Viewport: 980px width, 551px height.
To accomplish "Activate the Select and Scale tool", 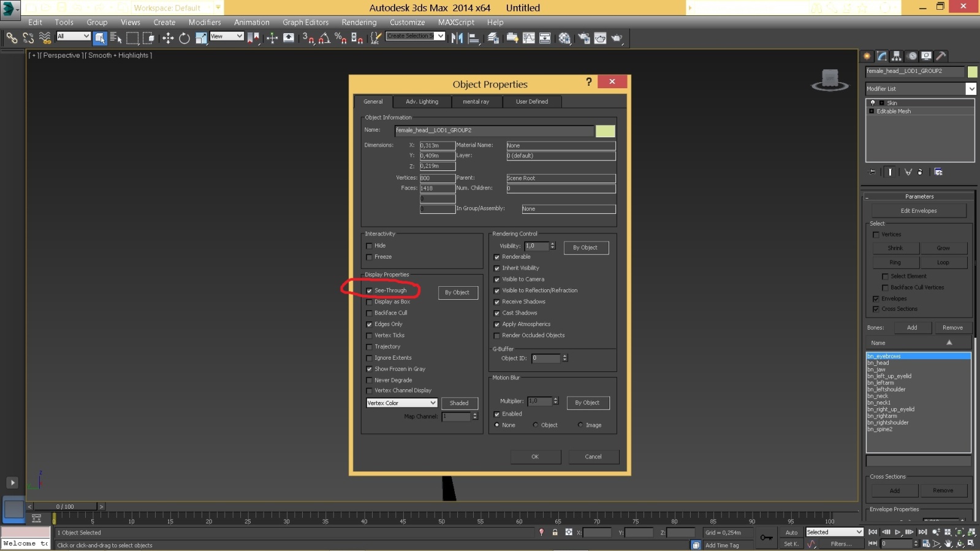I will coord(201,38).
